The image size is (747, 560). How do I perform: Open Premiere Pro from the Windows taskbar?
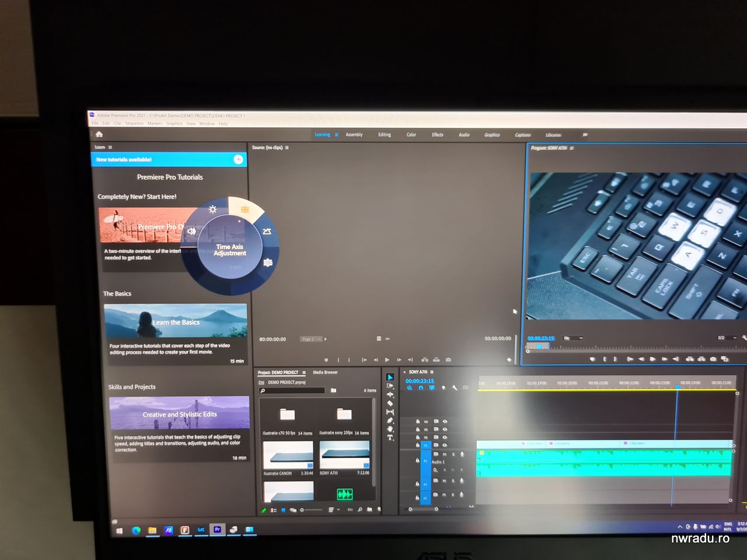tap(217, 530)
